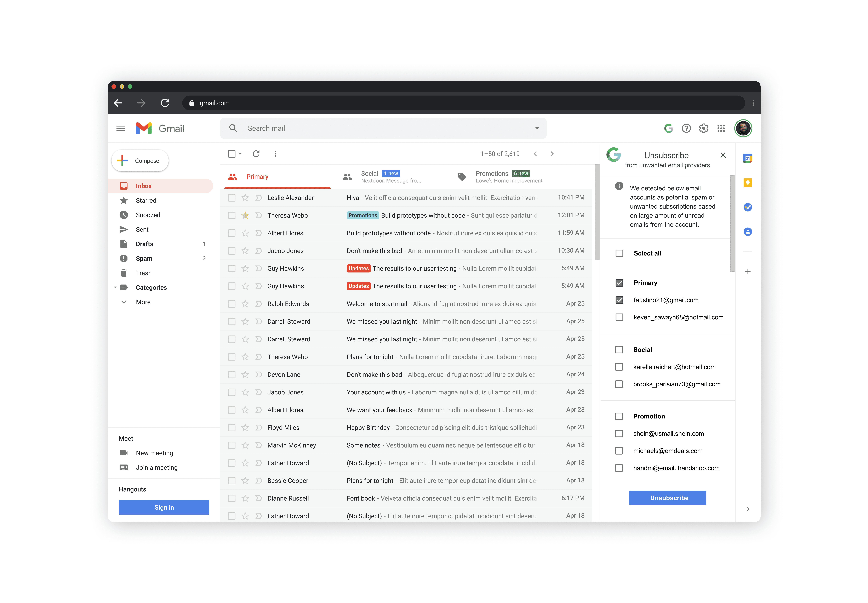Refresh the inbox with the refresh icon
The image size is (868, 603).
pos(256,154)
